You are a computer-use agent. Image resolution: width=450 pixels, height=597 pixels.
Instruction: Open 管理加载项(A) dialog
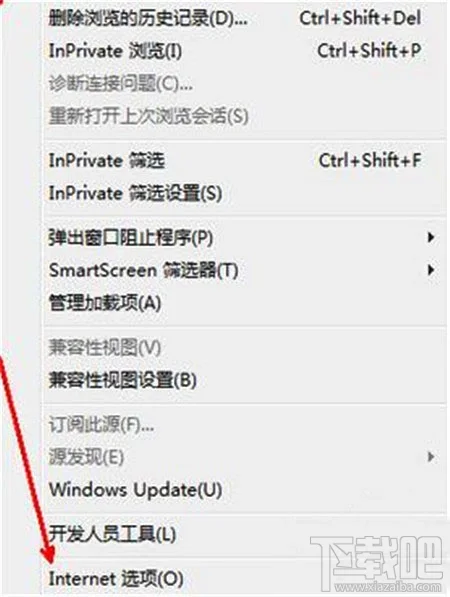pyautogui.click(x=244, y=303)
